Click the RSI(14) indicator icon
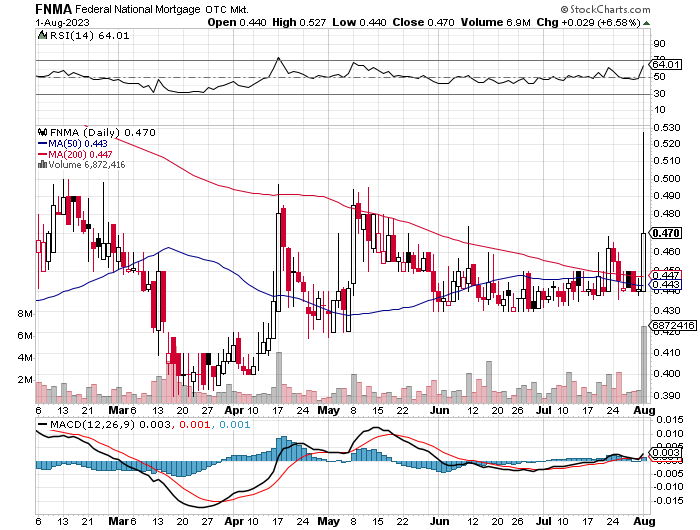Screen dimensions: 700x530 point(42,35)
